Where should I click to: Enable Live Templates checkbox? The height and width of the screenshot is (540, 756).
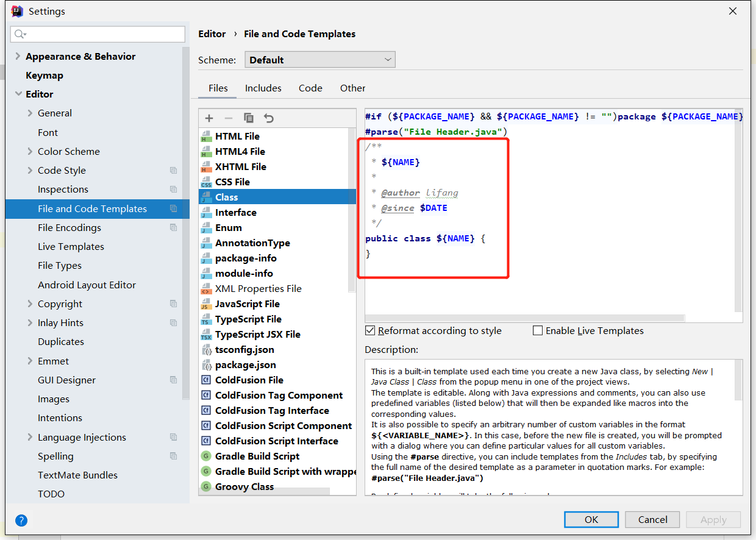pyautogui.click(x=538, y=331)
